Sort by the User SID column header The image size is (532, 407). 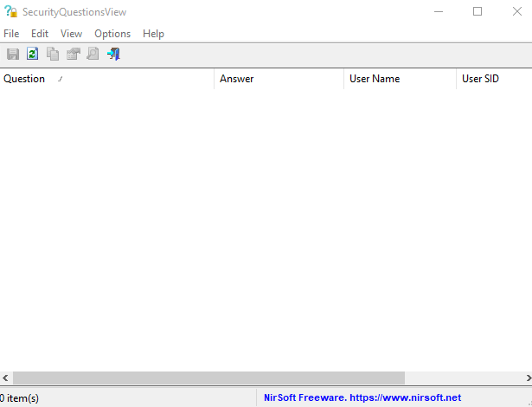(x=494, y=79)
